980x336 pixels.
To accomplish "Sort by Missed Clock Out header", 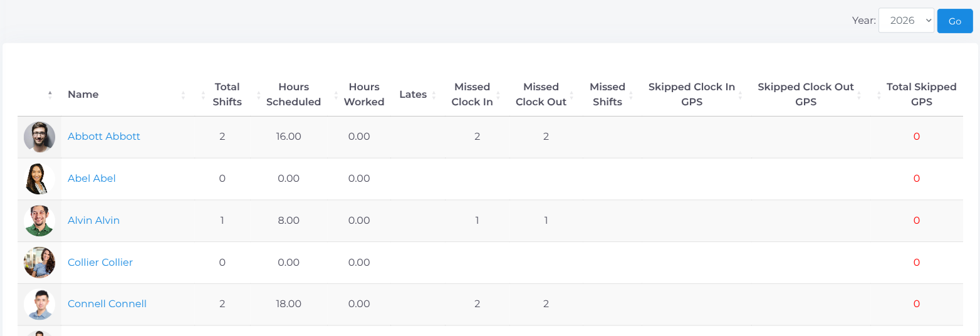I will (541, 94).
